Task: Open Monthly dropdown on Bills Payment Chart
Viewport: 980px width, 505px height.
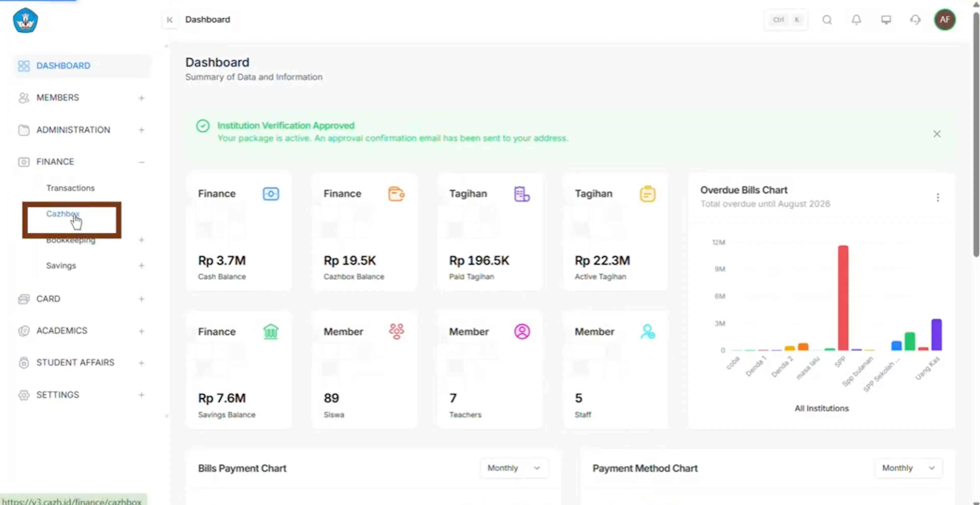Action: tap(514, 468)
